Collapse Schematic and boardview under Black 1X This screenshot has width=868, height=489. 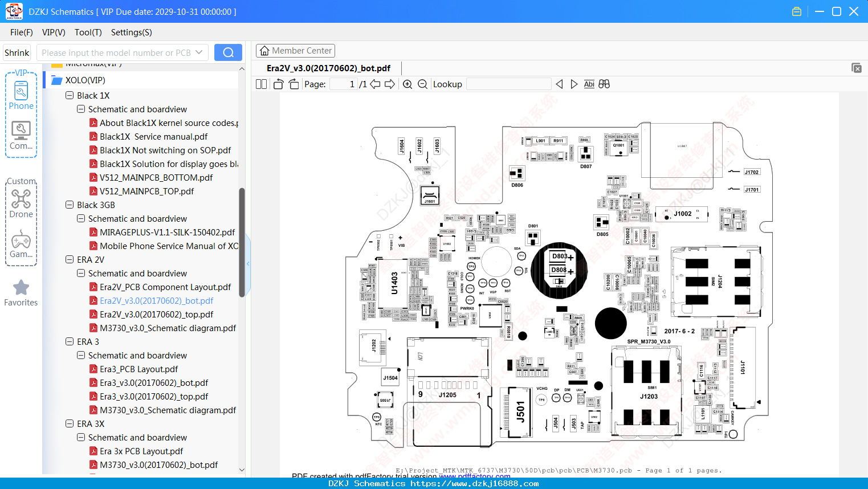tap(81, 109)
